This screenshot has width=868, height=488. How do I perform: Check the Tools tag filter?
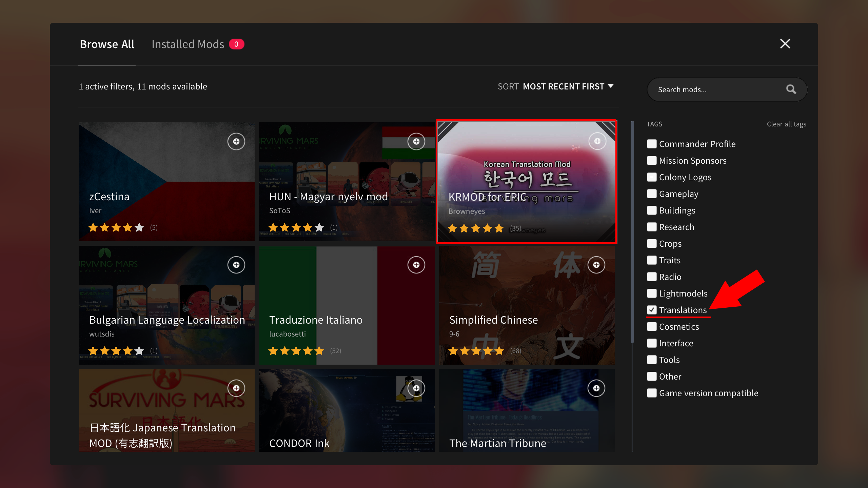(x=651, y=360)
